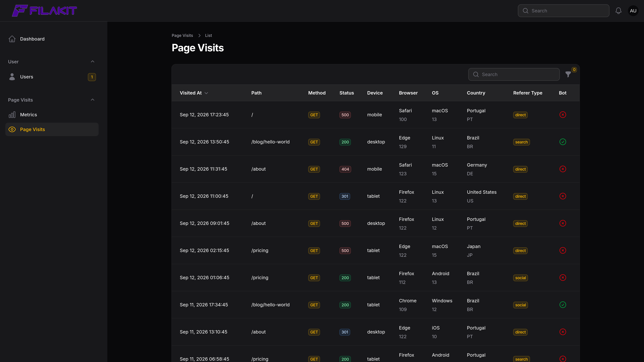Open Metrics in the sidebar
The width and height of the screenshot is (644, 362).
[52, 115]
